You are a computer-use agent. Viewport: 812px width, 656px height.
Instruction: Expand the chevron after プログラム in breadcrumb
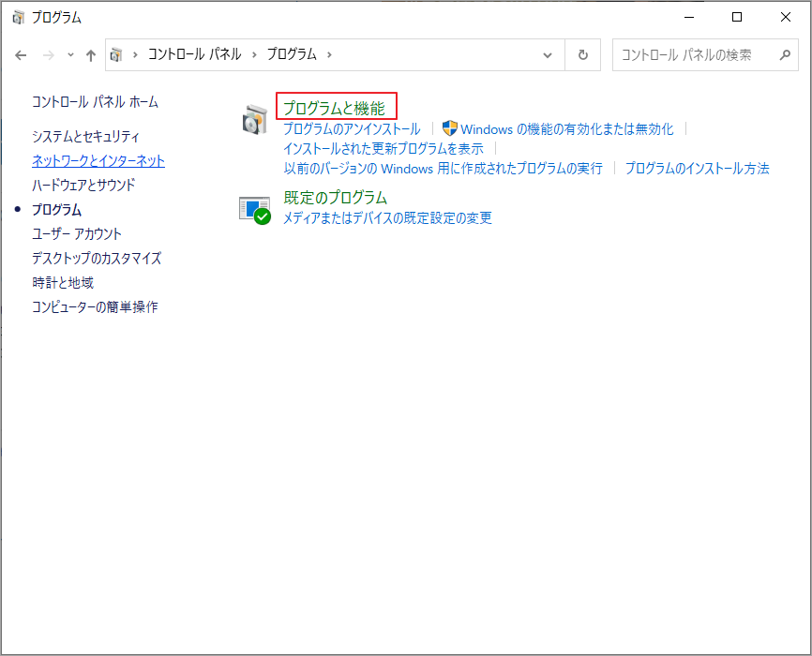[x=329, y=54]
